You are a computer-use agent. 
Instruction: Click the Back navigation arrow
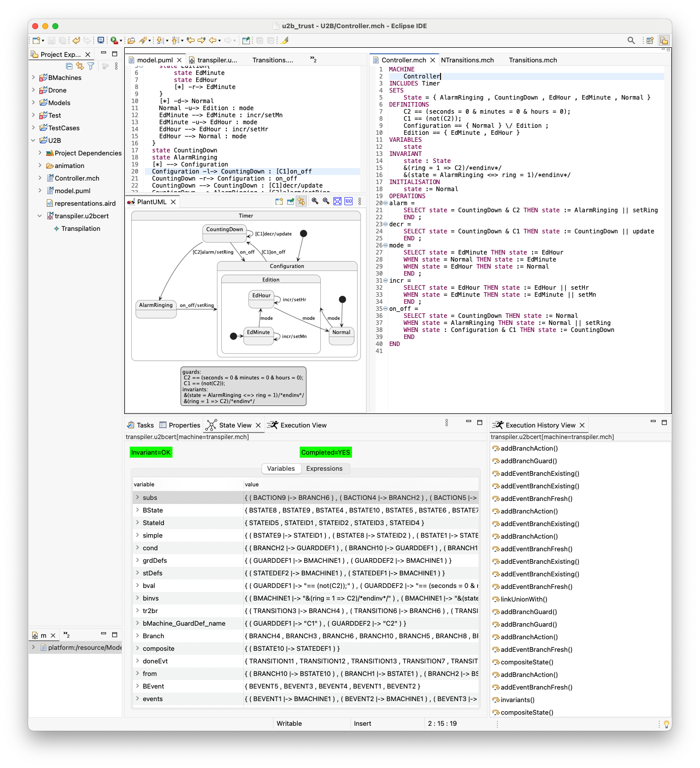(x=213, y=40)
